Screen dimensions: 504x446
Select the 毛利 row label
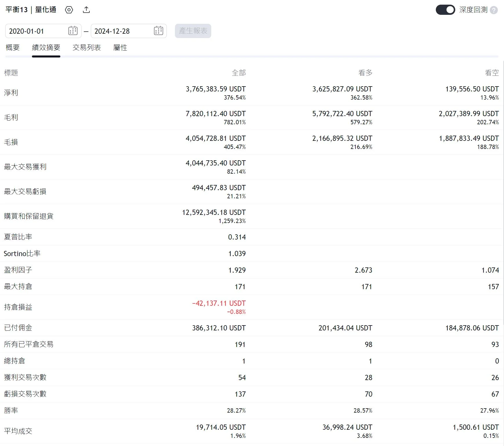11,118
